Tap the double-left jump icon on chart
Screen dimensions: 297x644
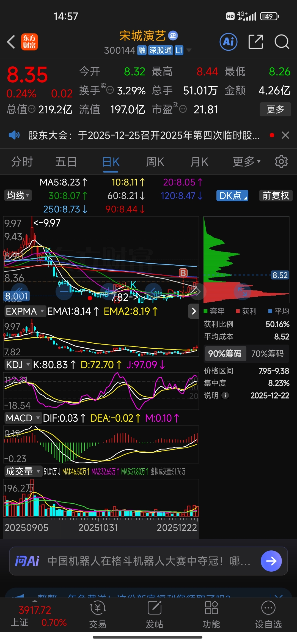point(19,291)
